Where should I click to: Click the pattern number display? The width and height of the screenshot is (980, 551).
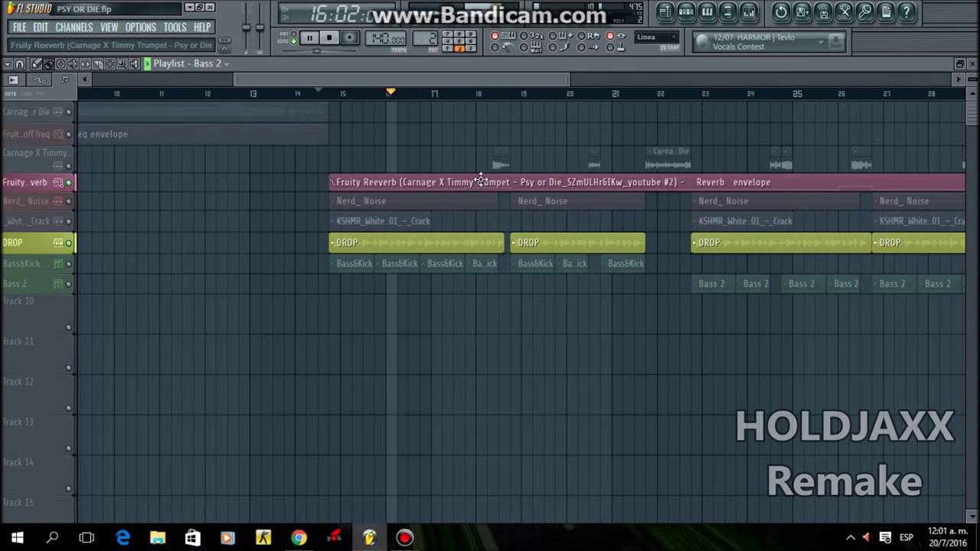[425, 38]
